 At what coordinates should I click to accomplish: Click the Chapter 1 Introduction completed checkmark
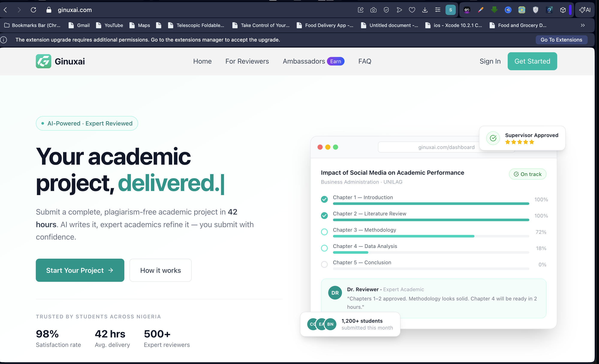324,199
